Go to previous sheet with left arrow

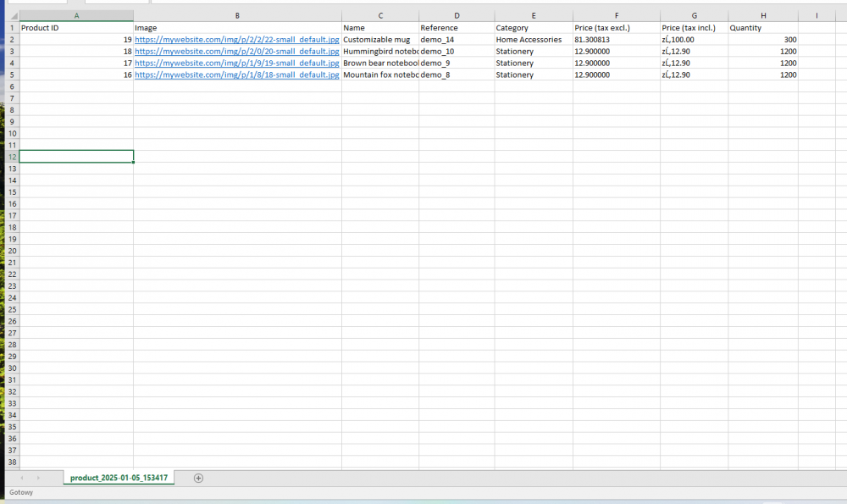22,478
